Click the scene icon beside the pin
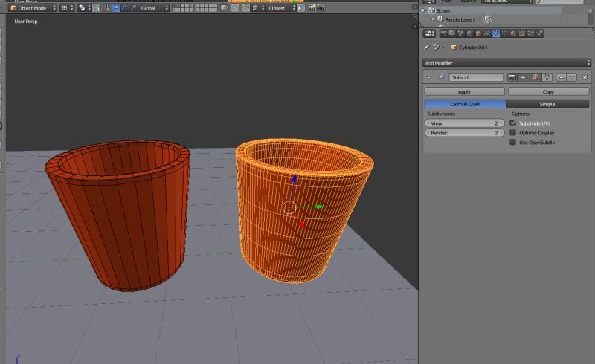595x364 pixels. point(437,47)
